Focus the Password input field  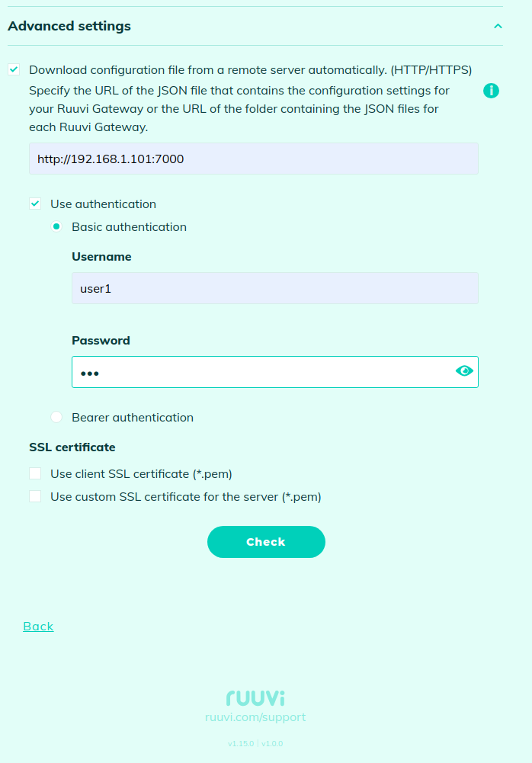(x=259, y=372)
